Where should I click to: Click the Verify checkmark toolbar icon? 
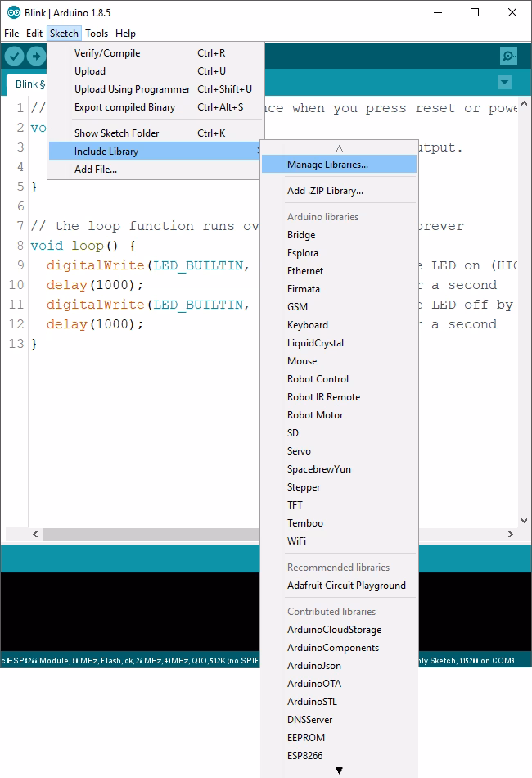(15, 56)
